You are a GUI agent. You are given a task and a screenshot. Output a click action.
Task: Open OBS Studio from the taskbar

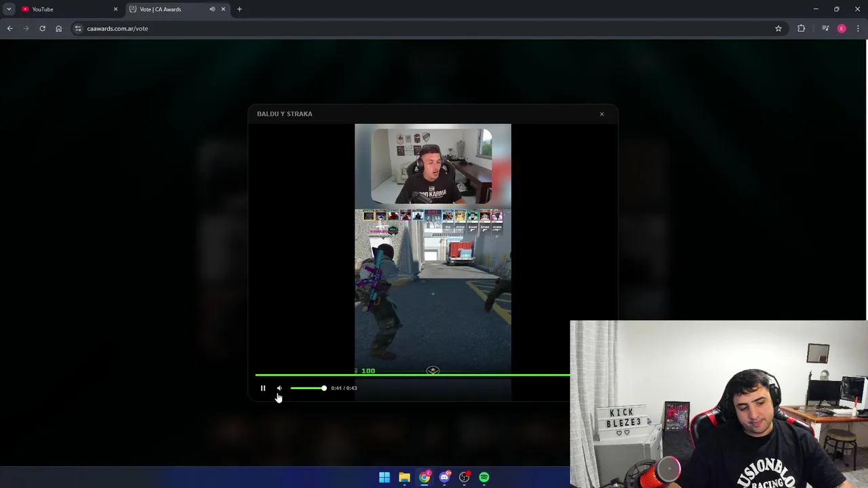[465, 477]
